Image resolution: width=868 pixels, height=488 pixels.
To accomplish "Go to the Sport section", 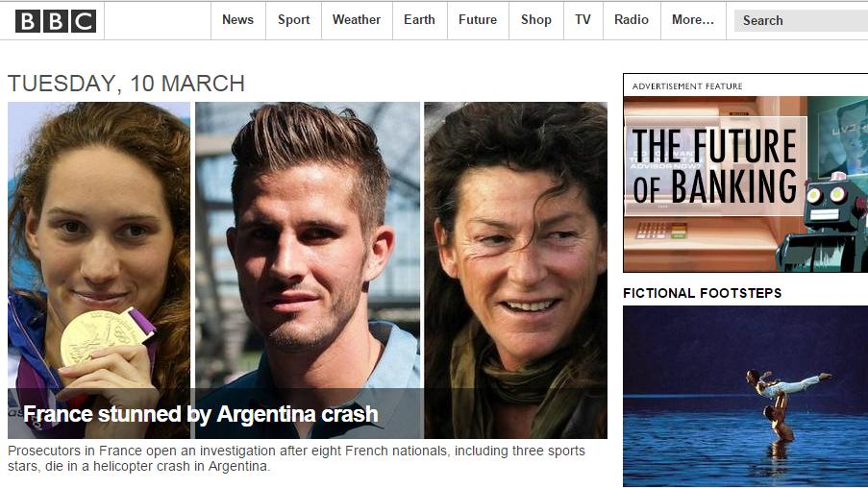I will tap(293, 20).
